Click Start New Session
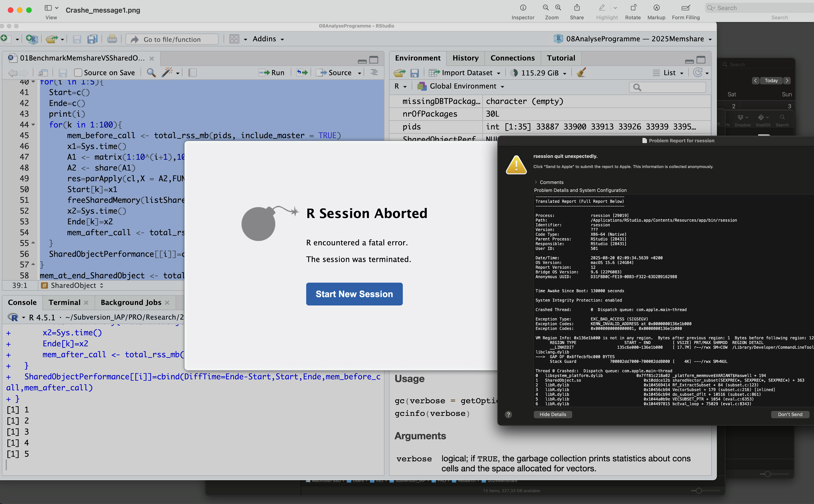814x504 pixels. click(354, 294)
